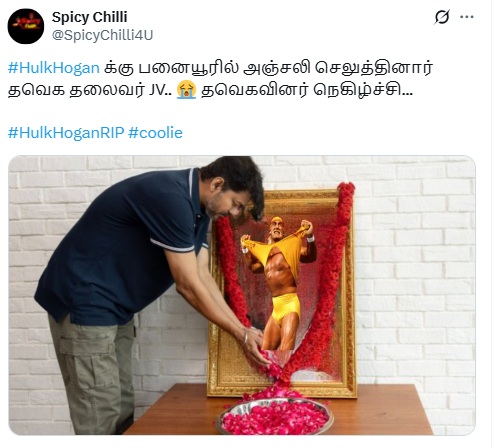Click the bowl of pink rose petals

coord(274,416)
